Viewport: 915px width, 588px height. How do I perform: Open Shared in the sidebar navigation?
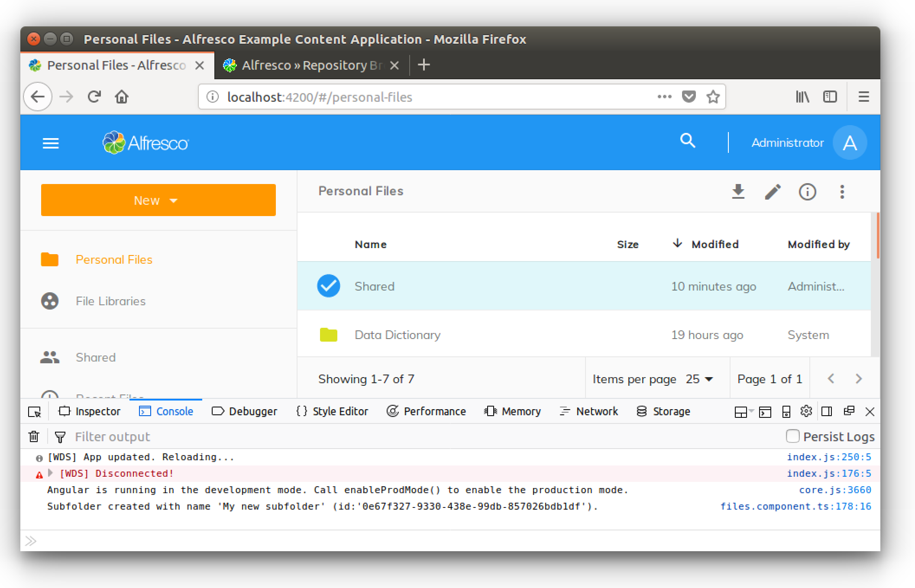(96, 357)
